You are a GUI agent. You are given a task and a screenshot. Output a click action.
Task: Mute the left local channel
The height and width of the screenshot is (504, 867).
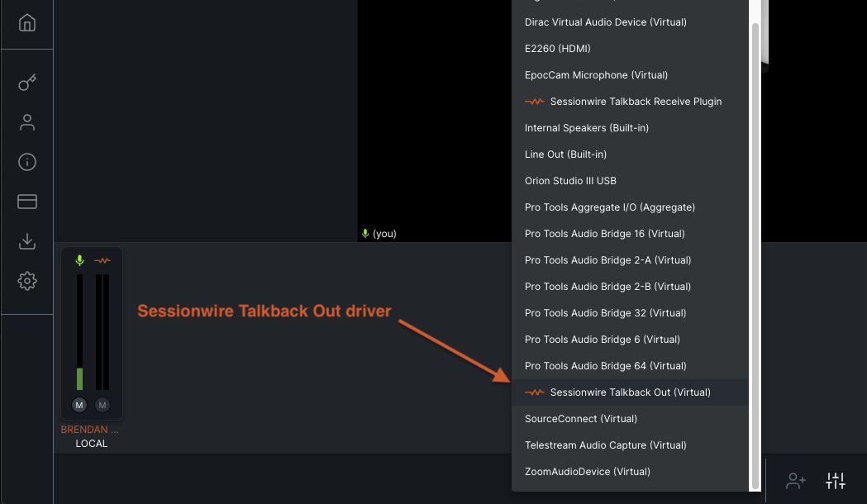coord(79,405)
